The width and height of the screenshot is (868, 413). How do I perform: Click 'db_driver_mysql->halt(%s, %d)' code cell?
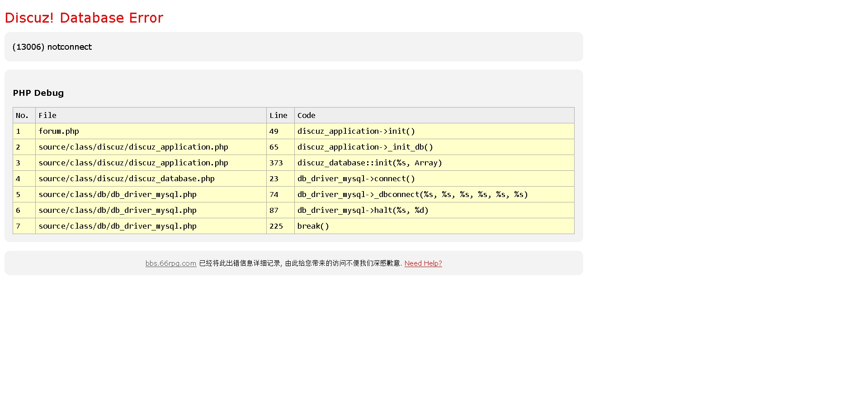click(434, 210)
